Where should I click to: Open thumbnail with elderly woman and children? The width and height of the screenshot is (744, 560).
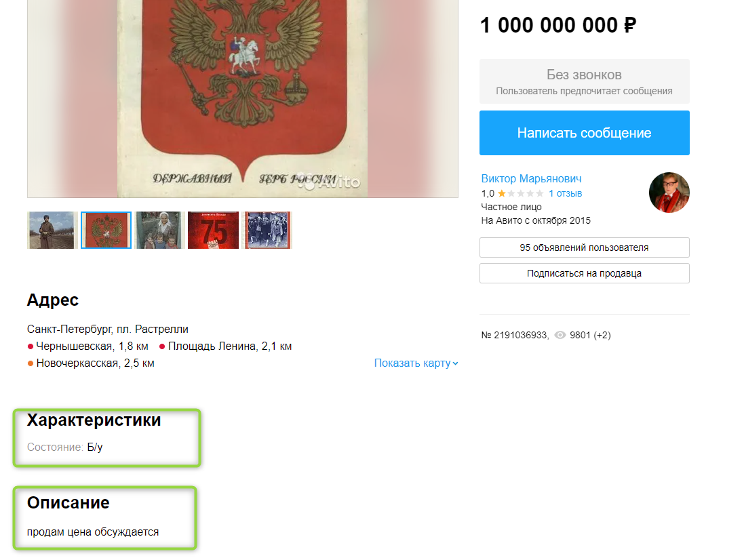159,230
